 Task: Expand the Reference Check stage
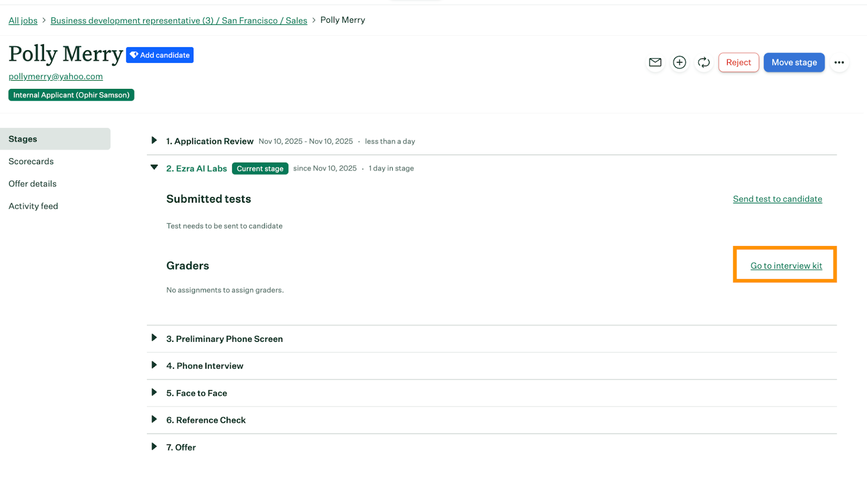click(x=154, y=419)
